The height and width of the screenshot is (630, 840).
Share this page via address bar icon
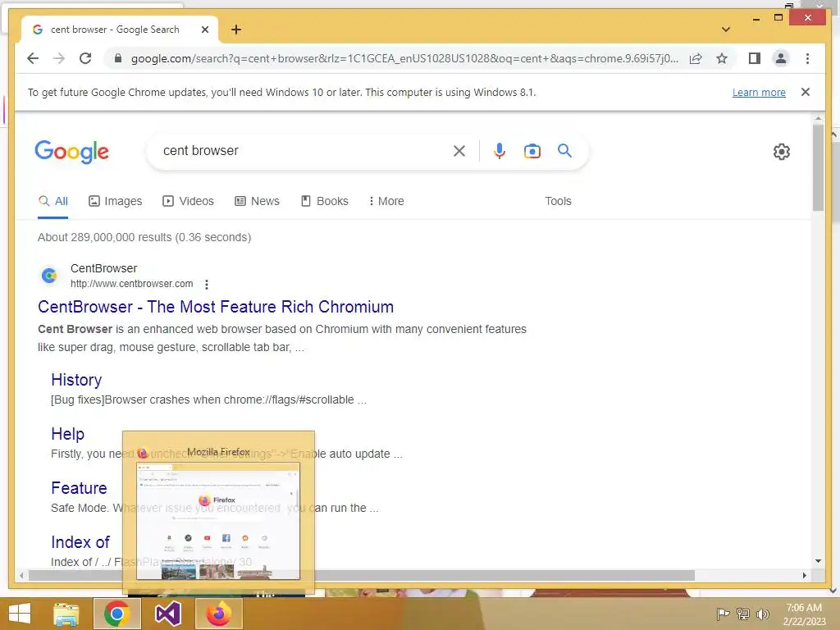pyautogui.click(x=696, y=58)
